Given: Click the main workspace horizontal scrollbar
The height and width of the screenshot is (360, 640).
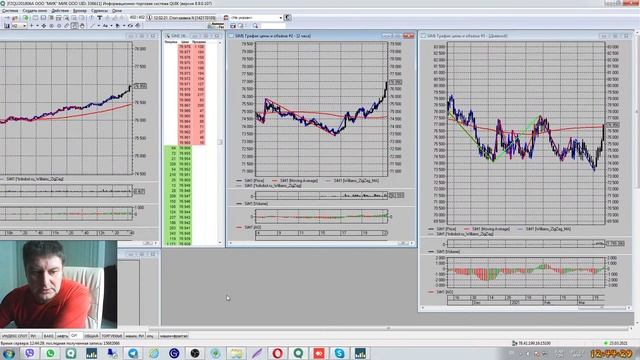Looking at the screenshot, I should [388, 328].
